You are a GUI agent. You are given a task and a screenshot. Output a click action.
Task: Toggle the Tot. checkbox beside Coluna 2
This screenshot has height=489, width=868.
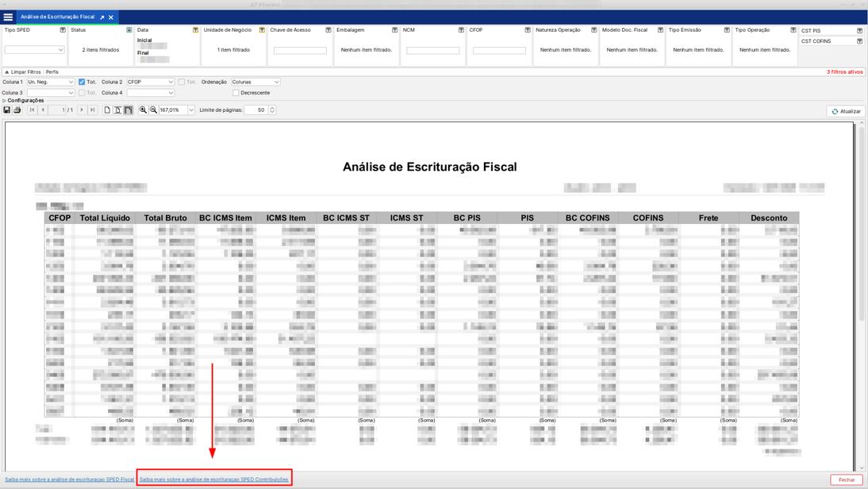click(x=182, y=82)
